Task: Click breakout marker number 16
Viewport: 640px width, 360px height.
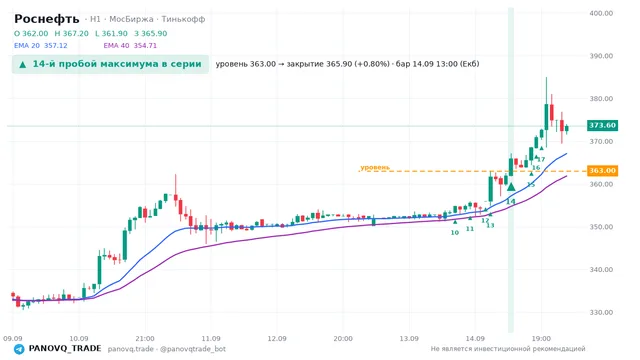Action: click(x=536, y=168)
